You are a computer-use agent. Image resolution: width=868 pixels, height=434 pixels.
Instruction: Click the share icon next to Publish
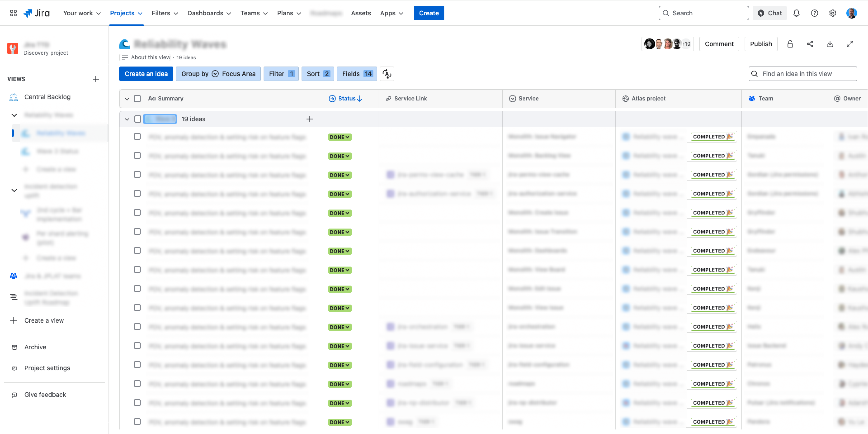click(810, 44)
